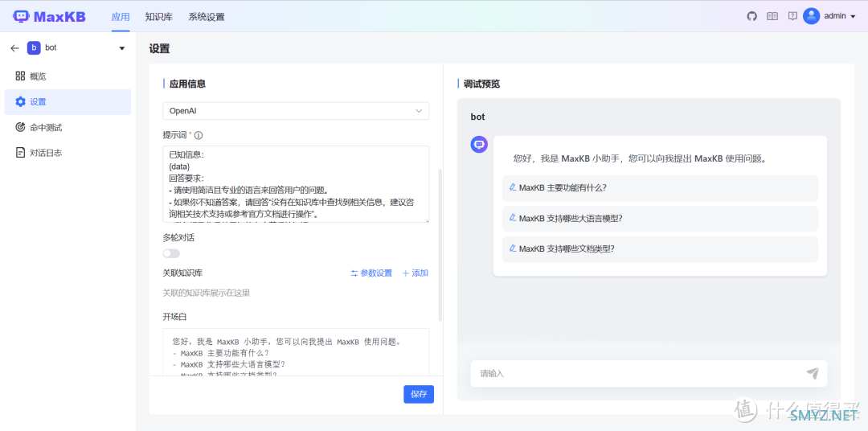Expand the bot application switcher arrow
The height and width of the screenshot is (431, 868).
pyautogui.click(x=122, y=49)
